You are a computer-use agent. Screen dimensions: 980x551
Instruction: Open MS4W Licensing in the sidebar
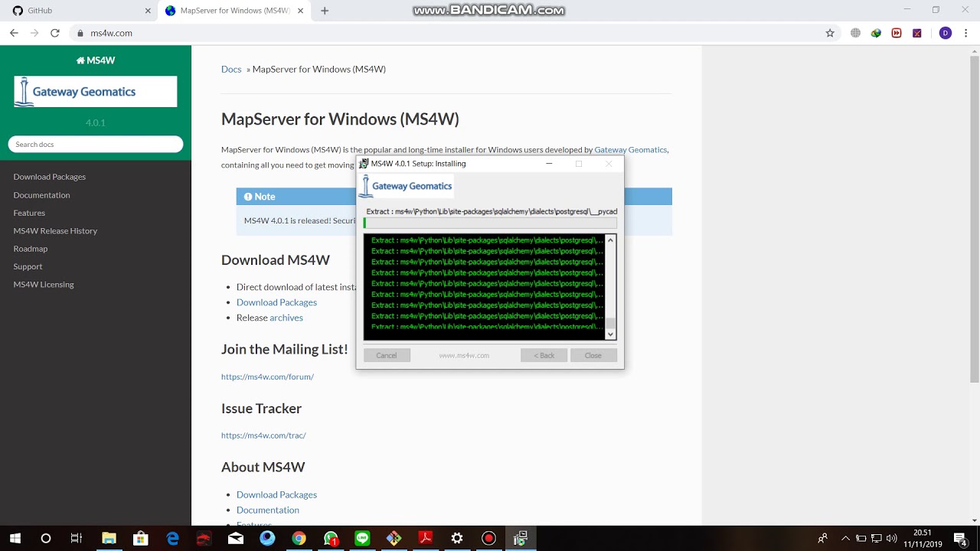click(x=44, y=284)
